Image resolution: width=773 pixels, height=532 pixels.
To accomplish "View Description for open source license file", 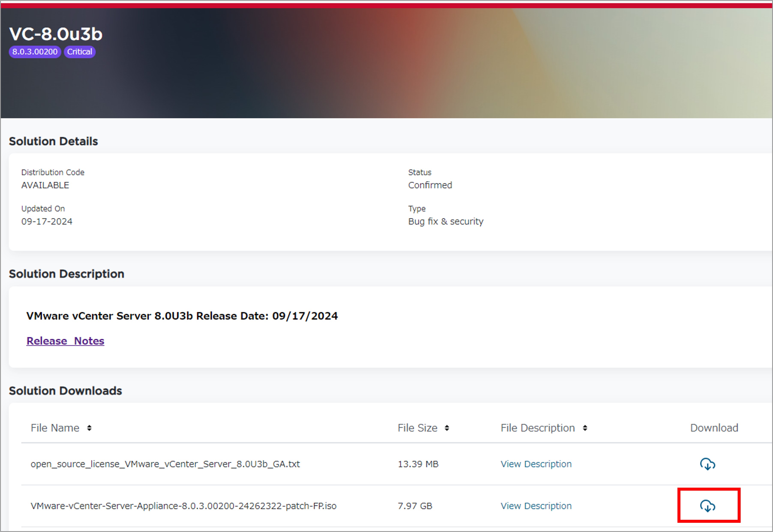I will click(x=536, y=464).
